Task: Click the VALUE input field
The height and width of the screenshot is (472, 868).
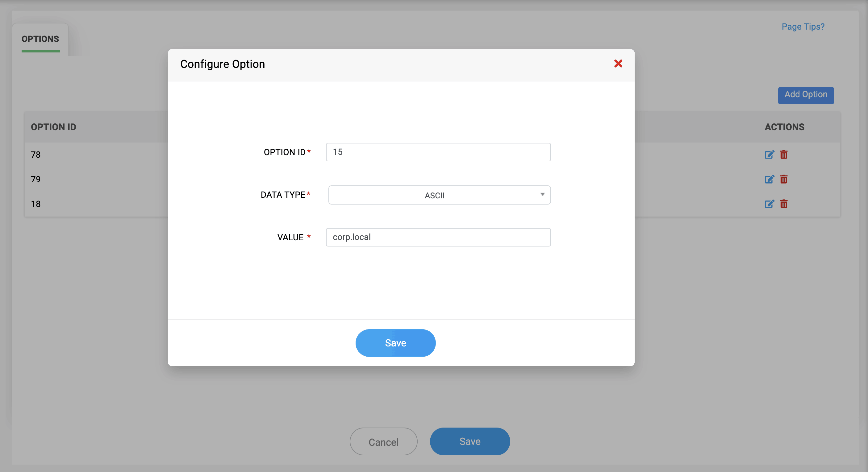Action: pyautogui.click(x=438, y=237)
